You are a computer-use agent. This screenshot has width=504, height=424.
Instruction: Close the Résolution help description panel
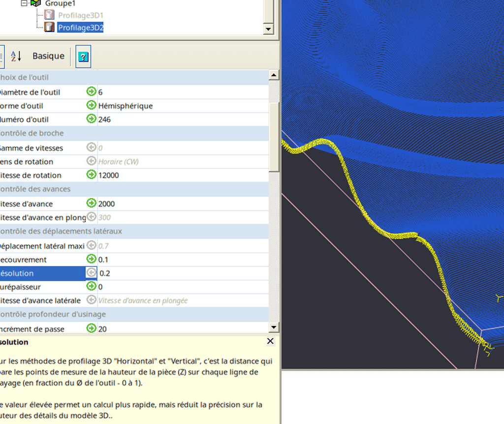(x=270, y=341)
